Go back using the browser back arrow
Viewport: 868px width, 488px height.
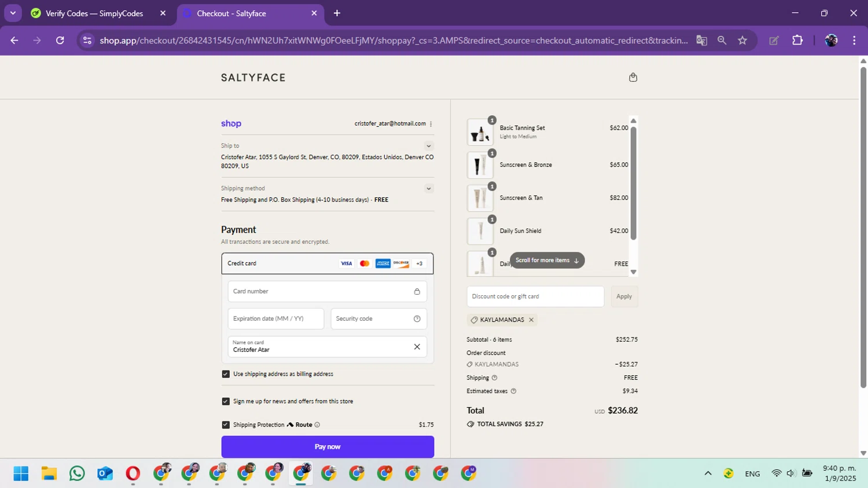click(14, 40)
